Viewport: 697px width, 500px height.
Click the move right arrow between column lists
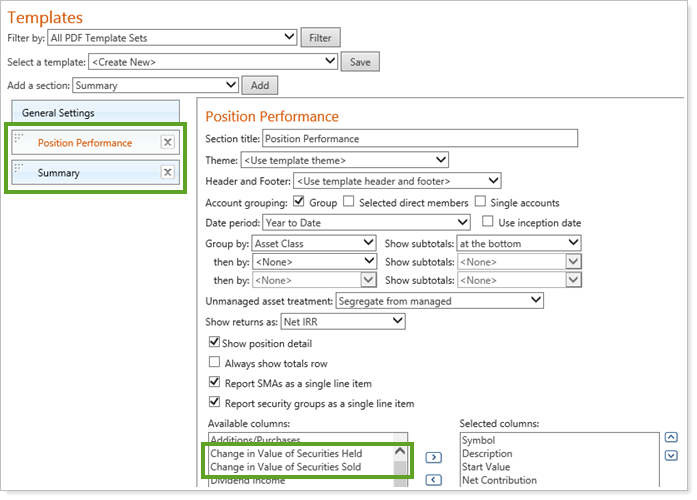tap(434, 458)
